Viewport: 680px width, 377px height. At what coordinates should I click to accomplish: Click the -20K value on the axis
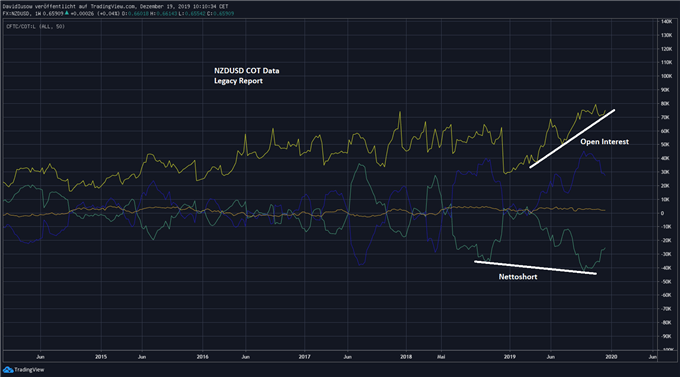666,240
